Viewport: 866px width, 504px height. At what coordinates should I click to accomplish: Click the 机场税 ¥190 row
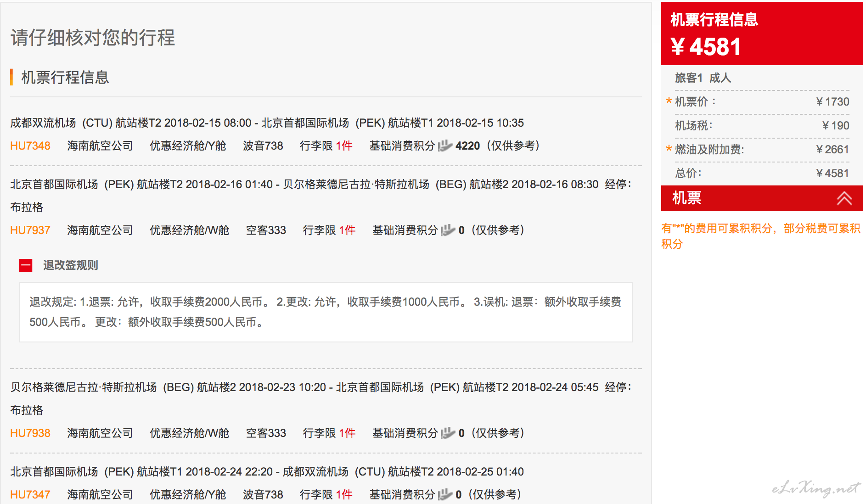coord(761,126)
